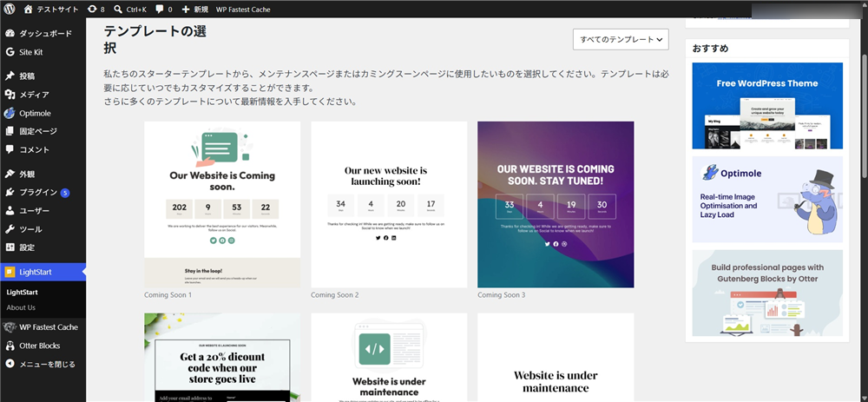Open the Ctrl+K search icon
The image size is (868, 402).
(118, 10)
